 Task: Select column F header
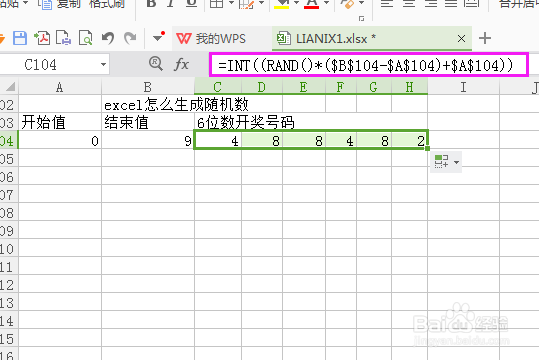[341, 87]
